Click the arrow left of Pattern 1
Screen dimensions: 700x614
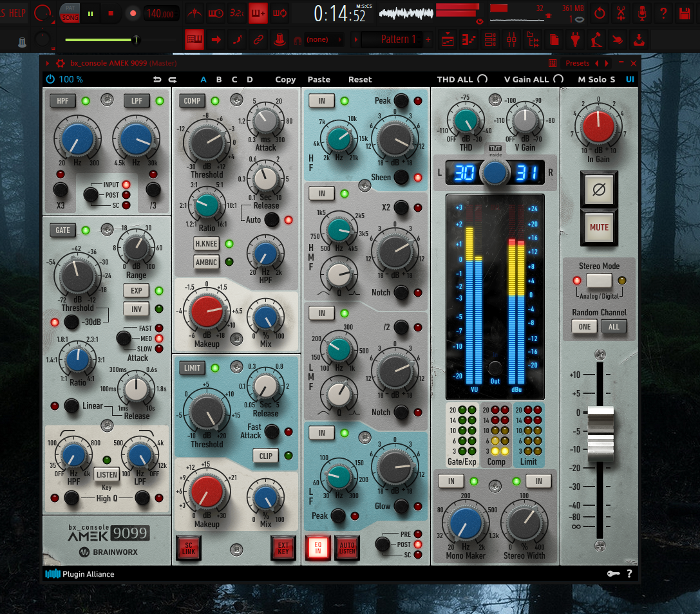coord(356,40)
